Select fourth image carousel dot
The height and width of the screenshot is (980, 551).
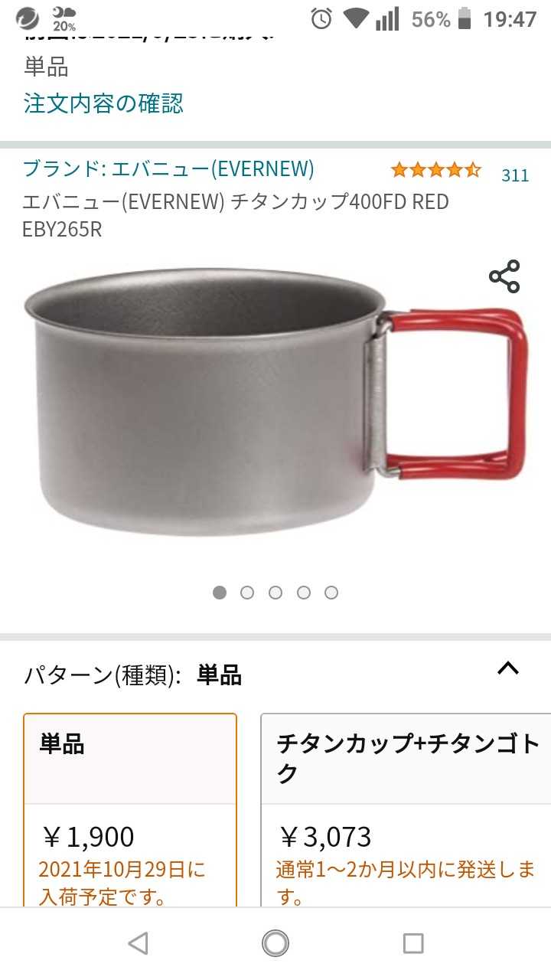point(304,593)
